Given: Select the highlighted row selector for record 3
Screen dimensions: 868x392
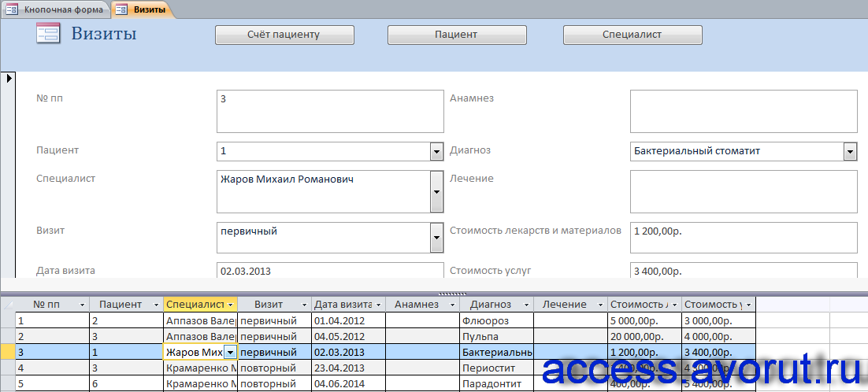Looking at the screenshot, I should click(x=8, y=352).
